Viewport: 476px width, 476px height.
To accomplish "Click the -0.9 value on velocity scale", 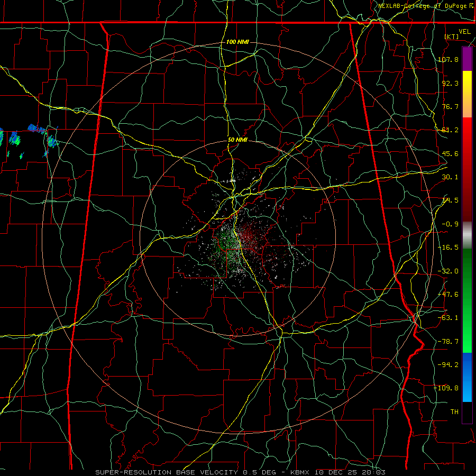I will click(450, 224).
